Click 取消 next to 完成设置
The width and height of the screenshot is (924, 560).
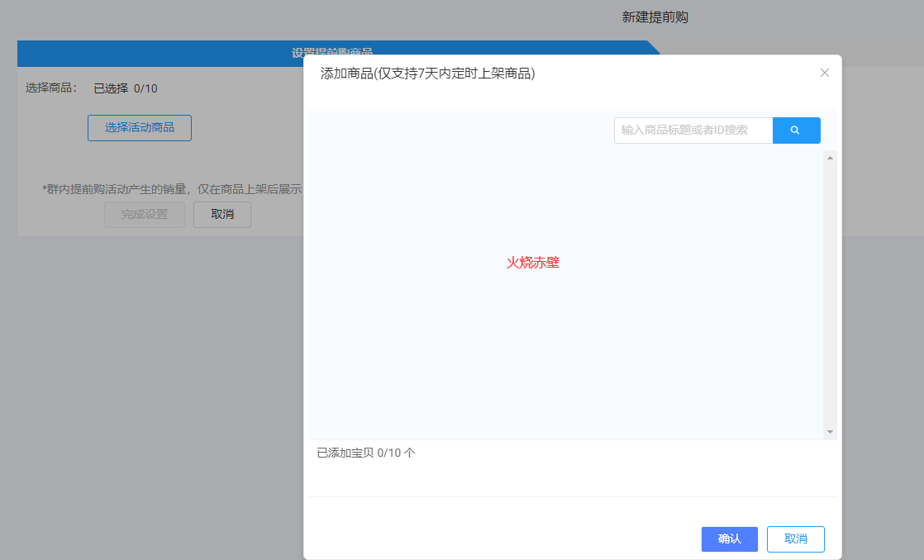(x=222, y=215)
